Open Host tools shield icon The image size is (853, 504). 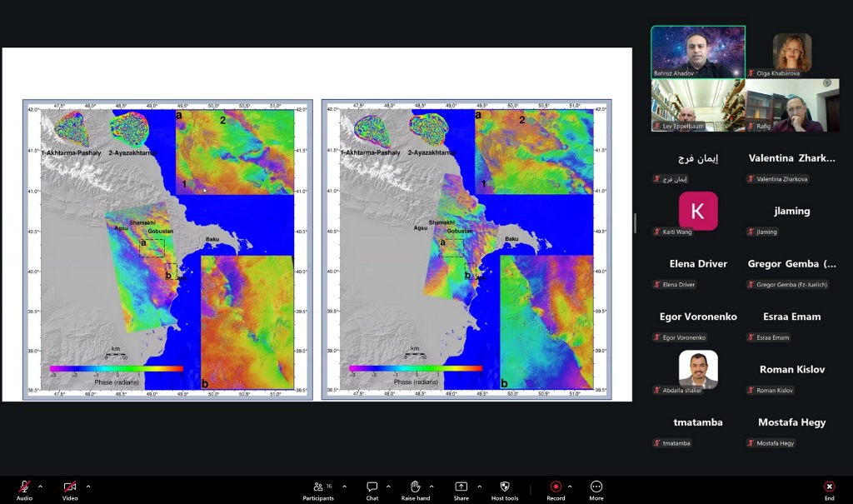[504, 487]
